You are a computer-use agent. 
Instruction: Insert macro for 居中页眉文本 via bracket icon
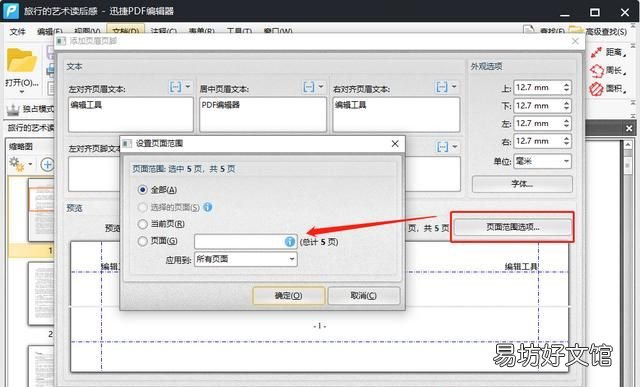coord(309,87)
